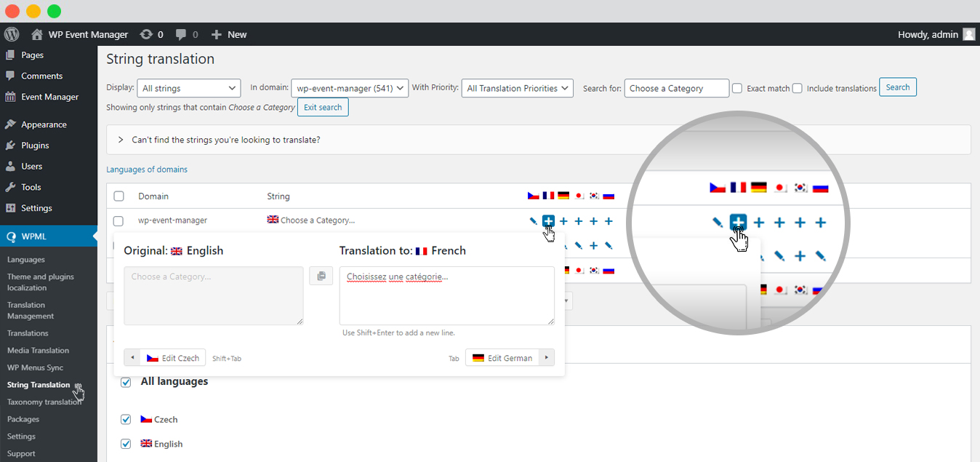Click the highlighted French plus icon for Choose a Category
The image size is (980, 462).
549,221
